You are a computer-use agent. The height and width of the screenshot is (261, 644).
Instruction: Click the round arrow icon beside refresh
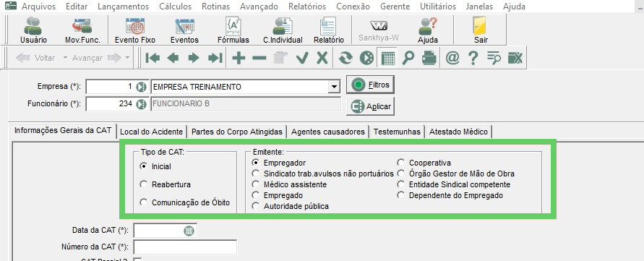366,58
